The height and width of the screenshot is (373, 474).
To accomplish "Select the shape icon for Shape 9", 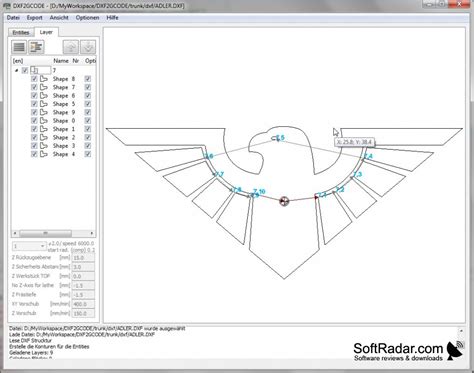I will pos(44,112).
